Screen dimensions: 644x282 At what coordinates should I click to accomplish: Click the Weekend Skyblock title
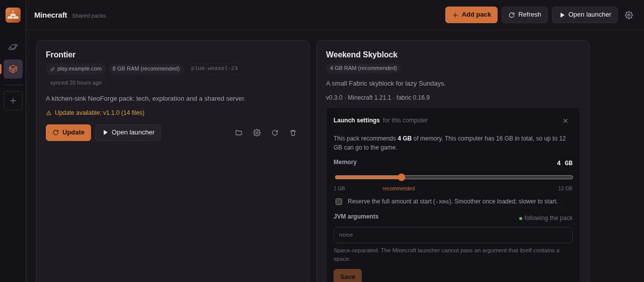point(362,55)
